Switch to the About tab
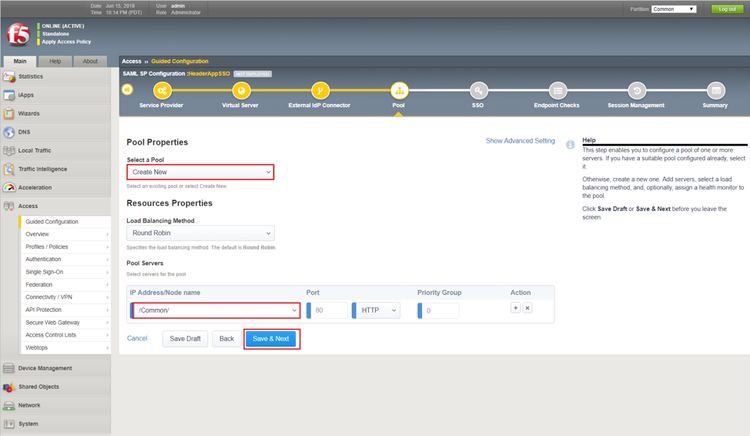750x436 pixels. 90,61
